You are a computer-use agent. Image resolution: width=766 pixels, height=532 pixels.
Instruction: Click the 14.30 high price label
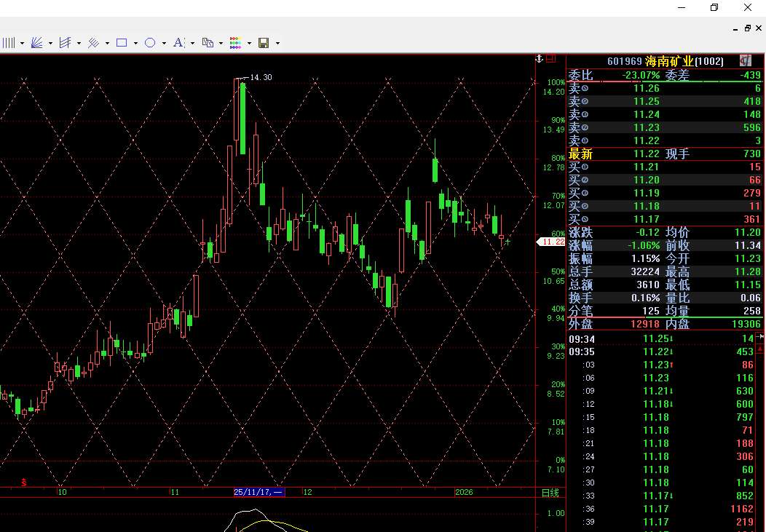tap(261, 77)
